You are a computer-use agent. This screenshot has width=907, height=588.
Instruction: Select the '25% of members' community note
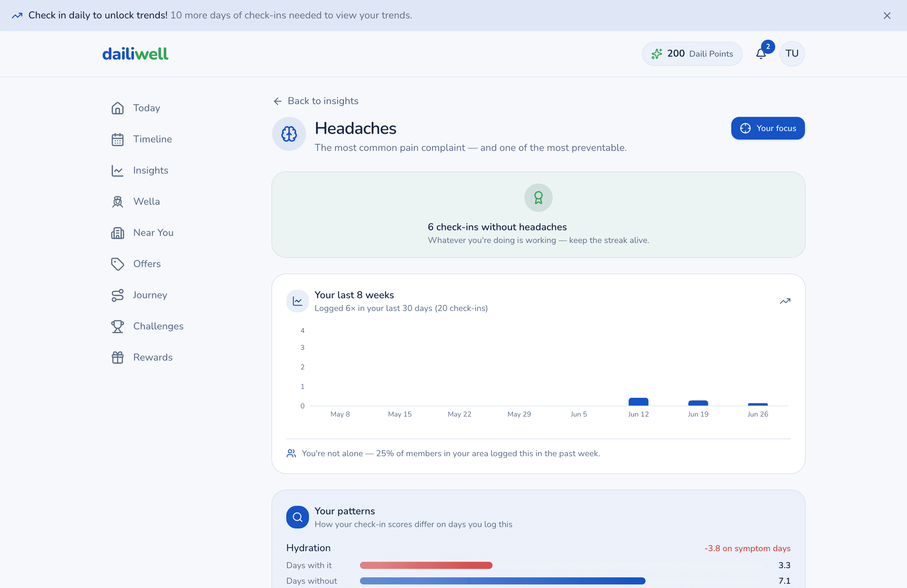[x=451, y=453]
